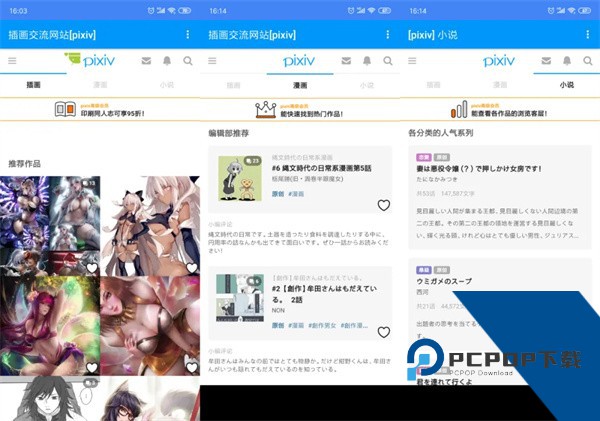Tap the search icon in the left screen
Viewport: 600px width, 421px height.
coord(187,61)
